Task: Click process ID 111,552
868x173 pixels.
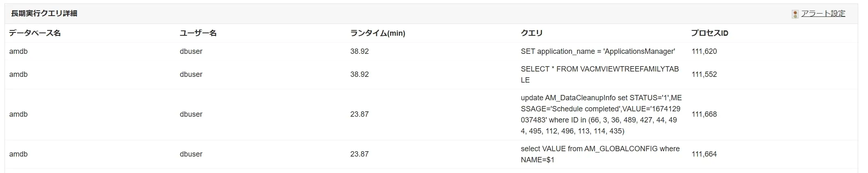Action: click(704, 74)
